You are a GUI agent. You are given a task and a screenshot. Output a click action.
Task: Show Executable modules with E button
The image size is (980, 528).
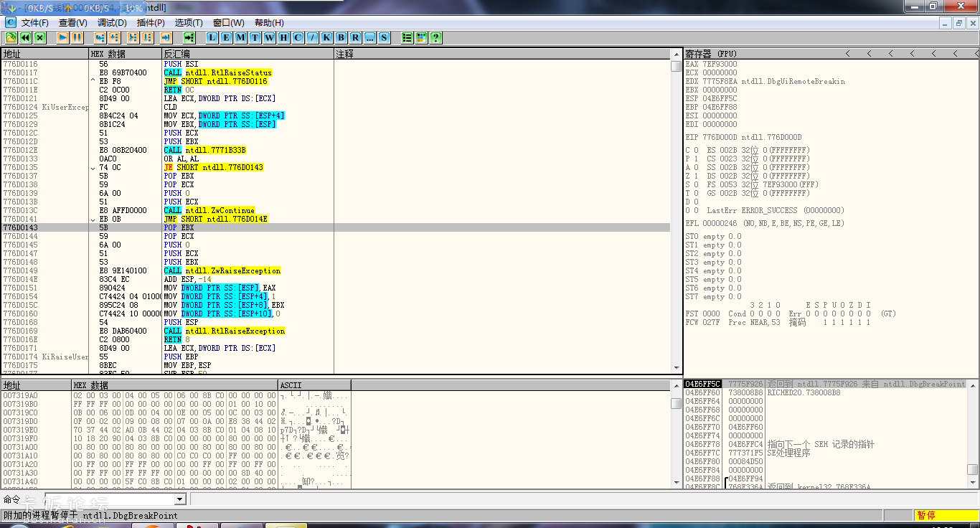pos(227,37)
